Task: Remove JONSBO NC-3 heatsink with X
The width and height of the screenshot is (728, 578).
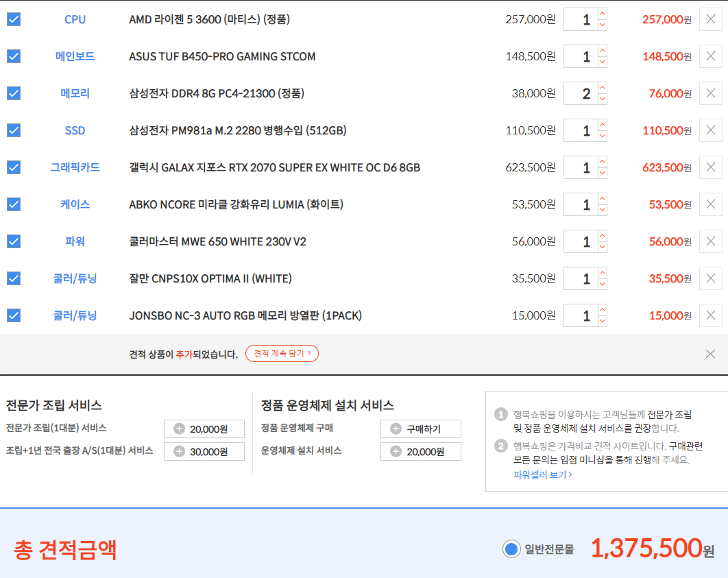Action: (x=710, y=315)
